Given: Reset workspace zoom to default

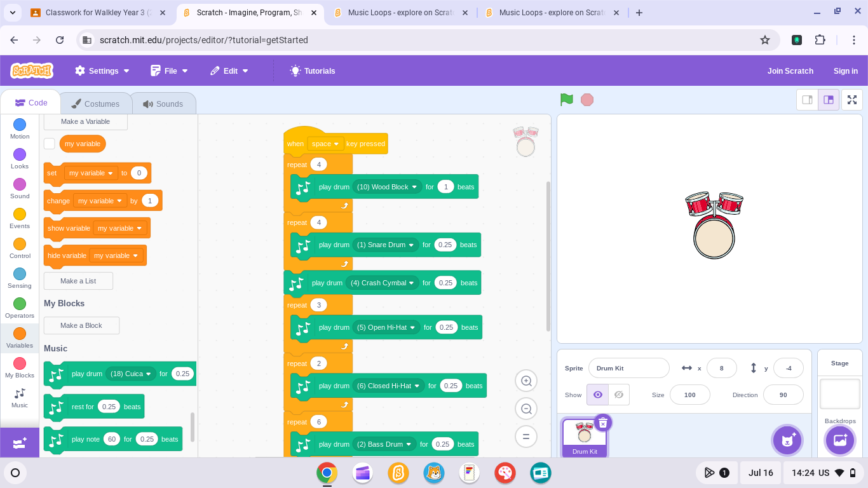Looking at the screenshot, I should [x=526, y=437].
